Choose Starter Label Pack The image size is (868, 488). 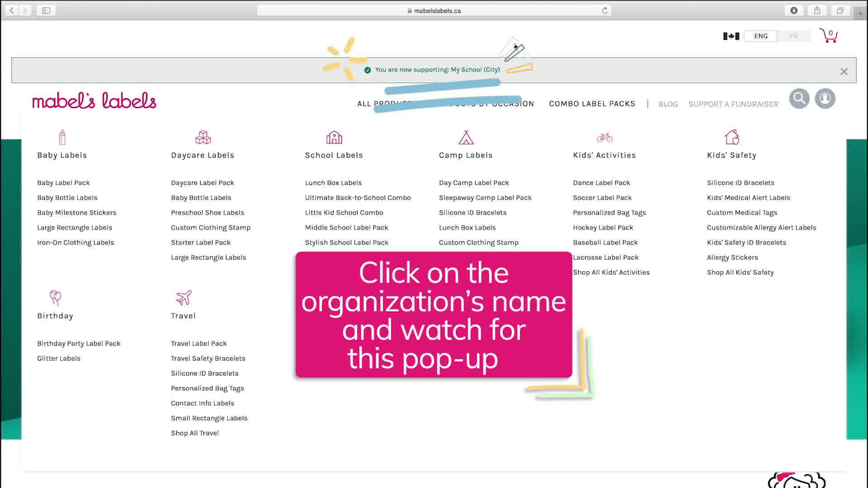pyautogui.click(x=201, y=243)
